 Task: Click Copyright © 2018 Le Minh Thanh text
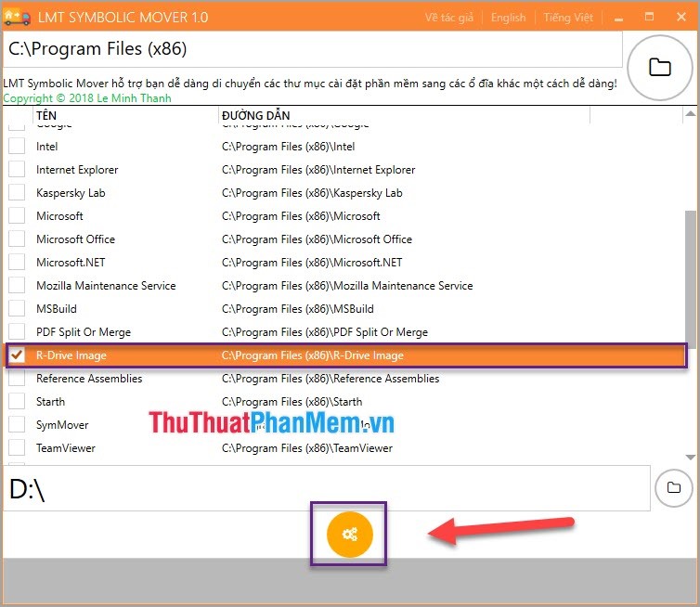tap(87, 98)
